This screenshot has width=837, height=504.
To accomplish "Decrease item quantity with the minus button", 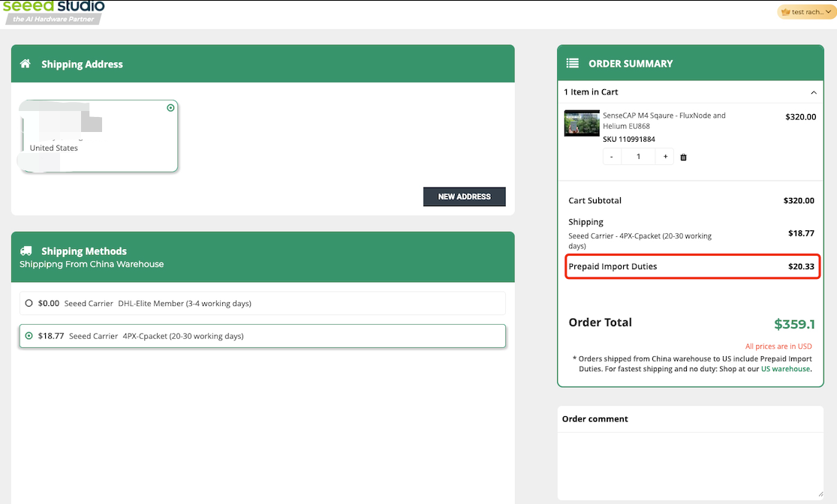I will click(x=612, y=157).
